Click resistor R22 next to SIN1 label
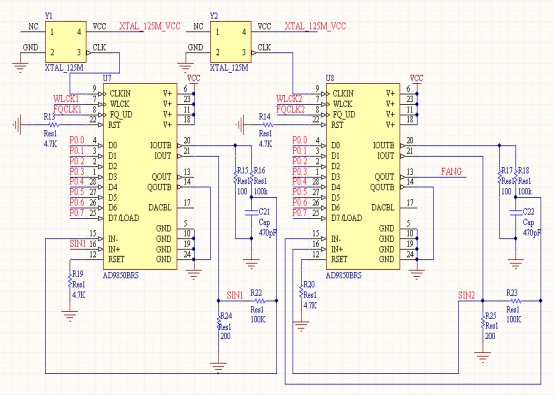This screenshot has height=396, width=554. 260,301
